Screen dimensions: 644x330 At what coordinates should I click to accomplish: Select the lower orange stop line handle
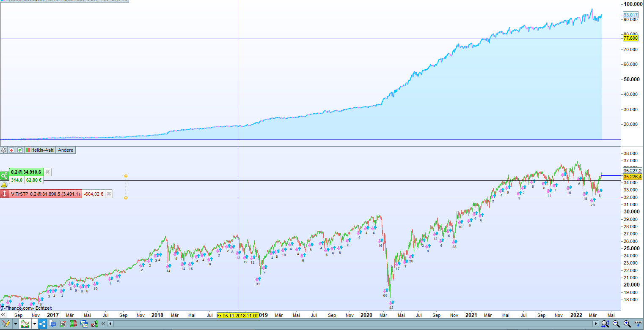coord(126,198)
